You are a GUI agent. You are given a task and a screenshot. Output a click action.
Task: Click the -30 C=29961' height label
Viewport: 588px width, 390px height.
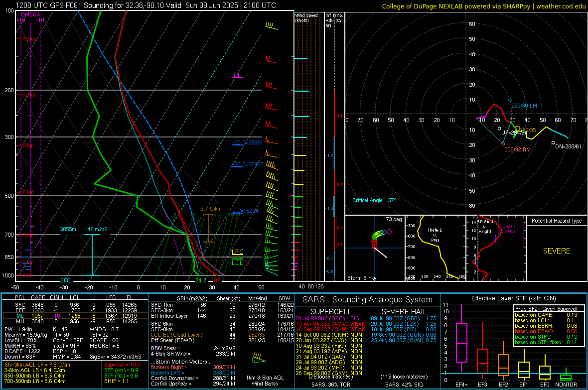pos(248,142)
